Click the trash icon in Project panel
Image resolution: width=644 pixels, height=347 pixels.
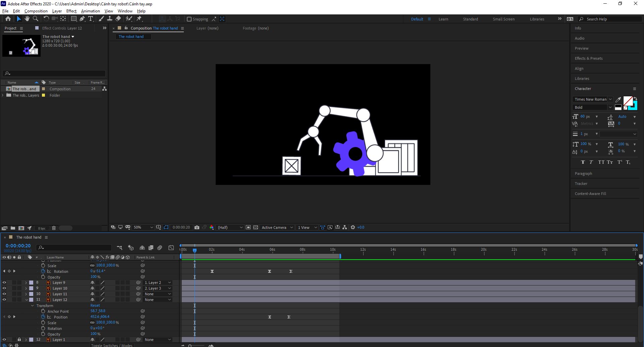(54, 228)
